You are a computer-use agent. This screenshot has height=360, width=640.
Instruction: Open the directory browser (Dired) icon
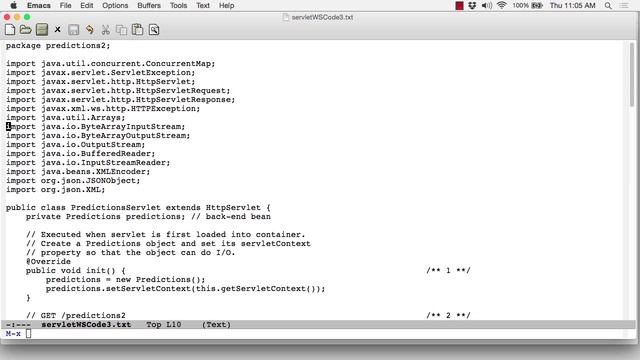(x=42, y=30)
